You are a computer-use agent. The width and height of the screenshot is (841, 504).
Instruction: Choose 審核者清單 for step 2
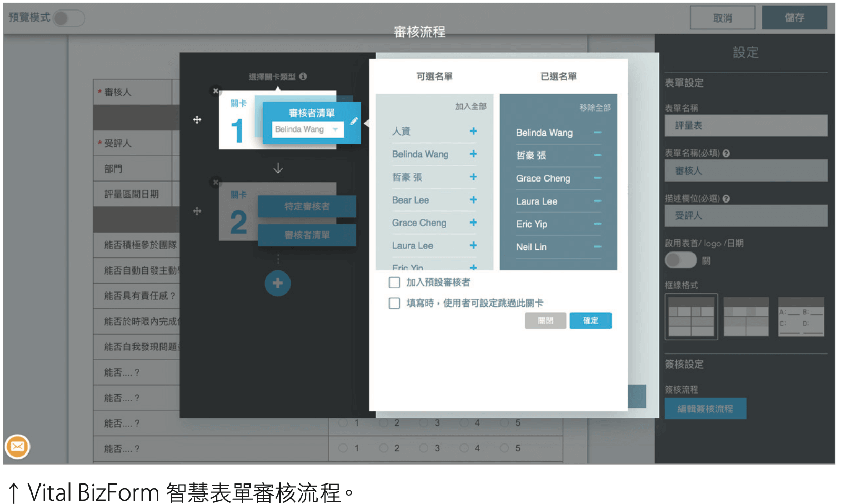click(x=307, y=235)
